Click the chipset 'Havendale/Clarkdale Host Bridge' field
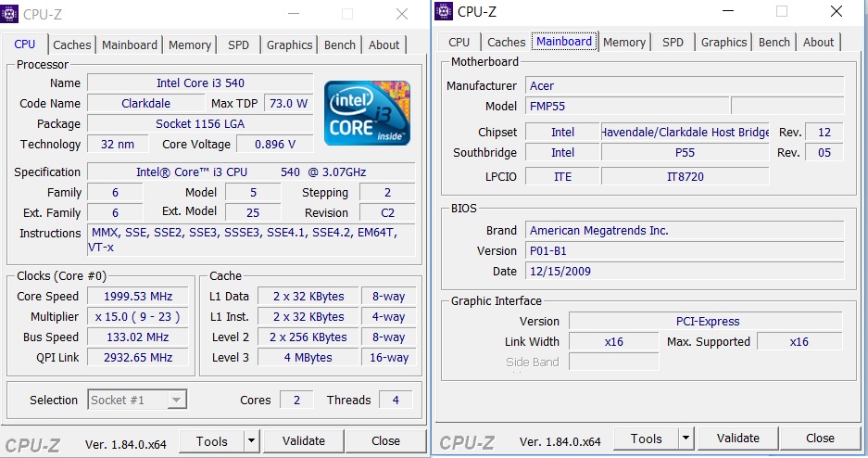This screenshot has height=458, width=868. (x=686, y=133)
